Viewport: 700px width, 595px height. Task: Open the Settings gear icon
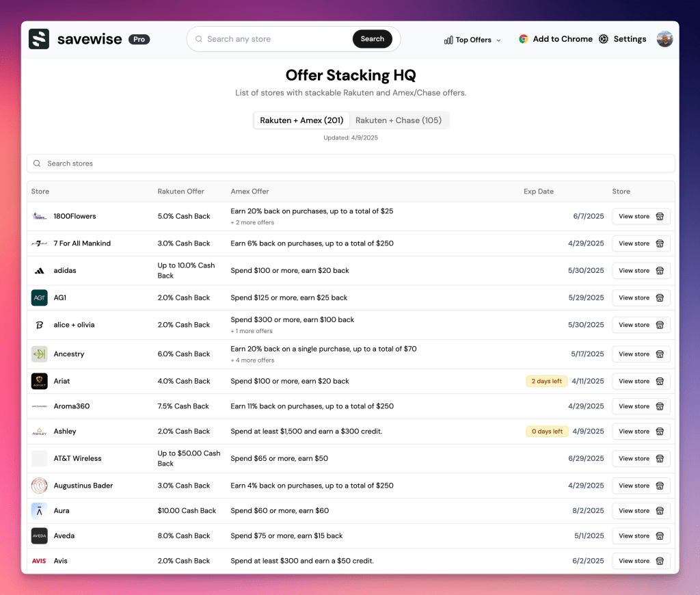coord(604,39)
